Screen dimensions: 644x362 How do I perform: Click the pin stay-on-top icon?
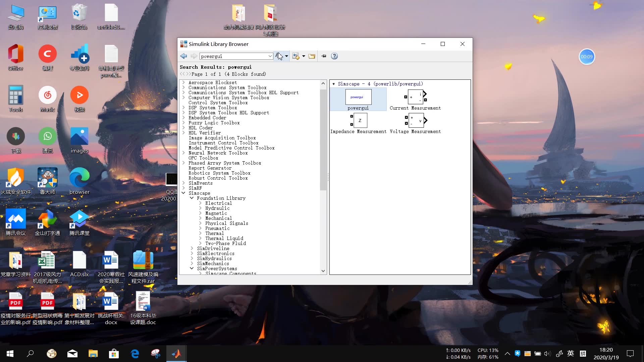[324, 56]
